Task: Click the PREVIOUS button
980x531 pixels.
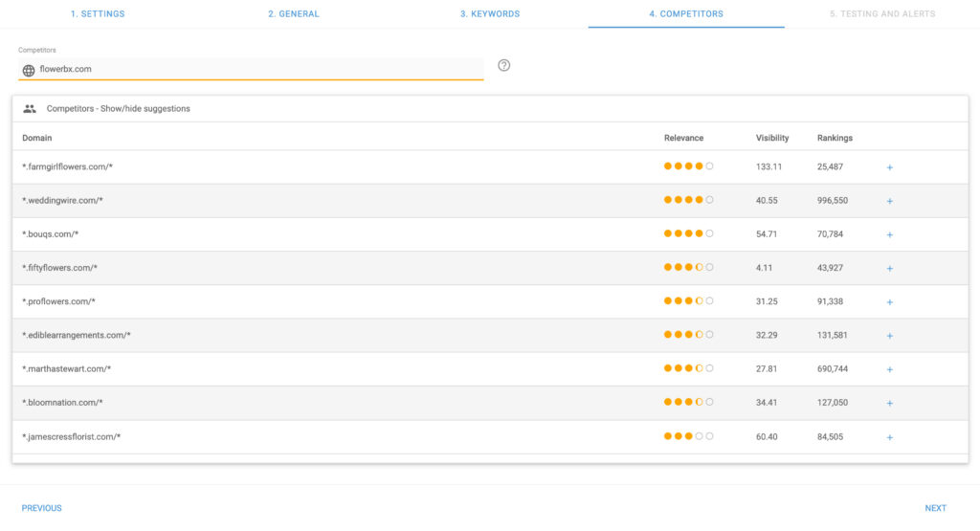Action: (x=42, y=508)
